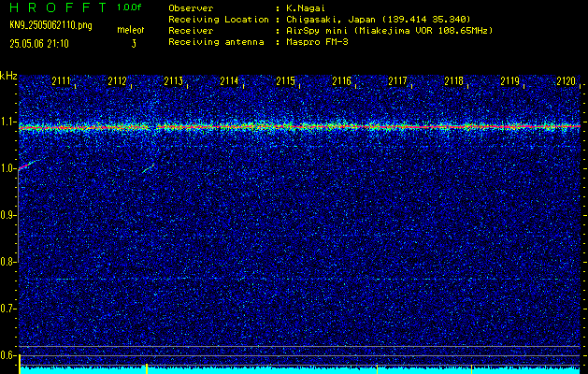588x374 pixels.
Task: Click the yellow echo marker between 2116 and 2117
Action: pyautogui.click(x=377, y=369)
